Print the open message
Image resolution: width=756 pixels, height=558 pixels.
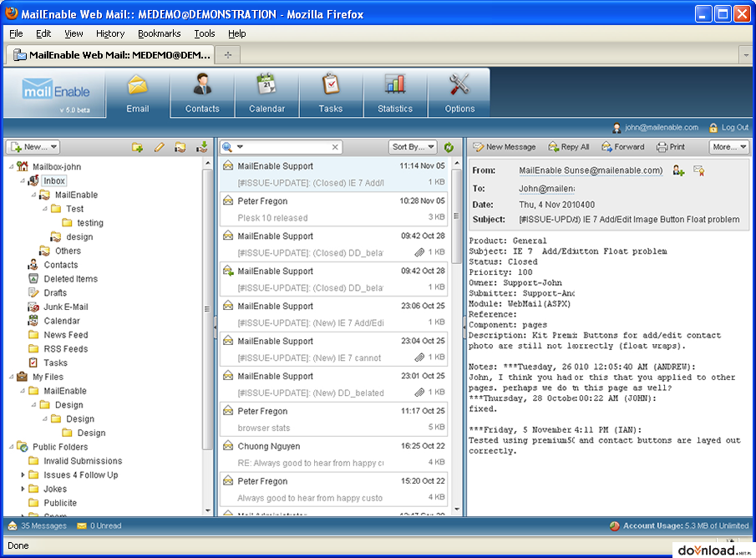[671, 147]
